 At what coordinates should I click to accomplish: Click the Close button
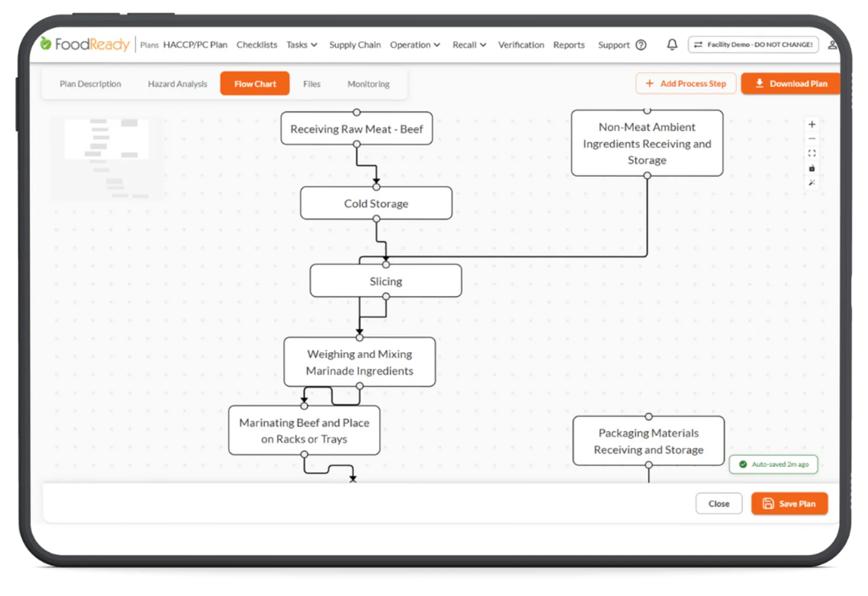click(x=719, y=504)
